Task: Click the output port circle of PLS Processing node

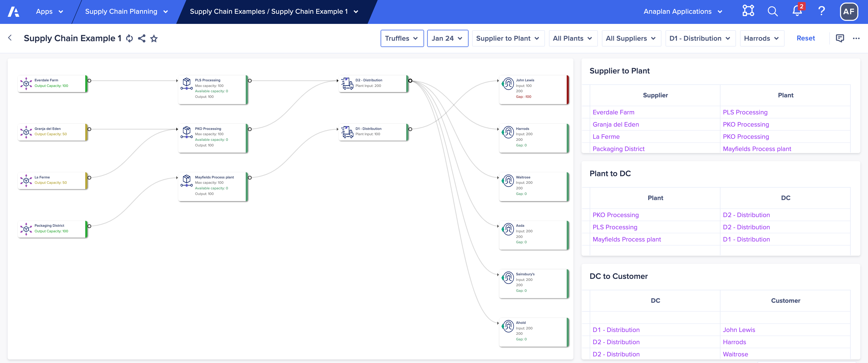Action: (250, 81)
